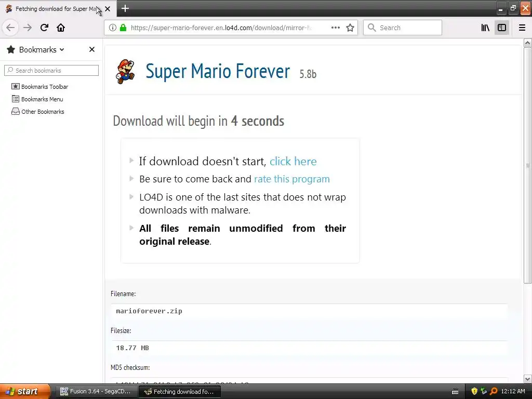The image size is (532, 399).
Task: Select Fetching download taskbar button
Action: pos(180,392)
